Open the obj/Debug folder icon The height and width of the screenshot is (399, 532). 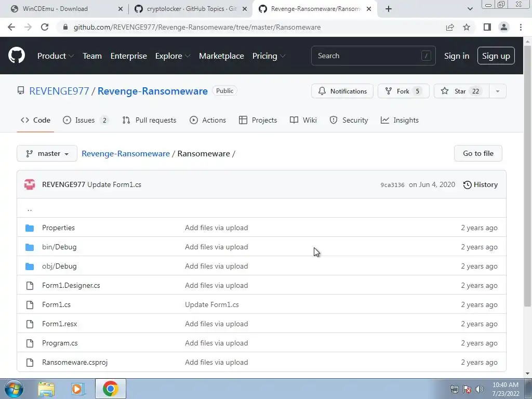click(x=30, y=267)
